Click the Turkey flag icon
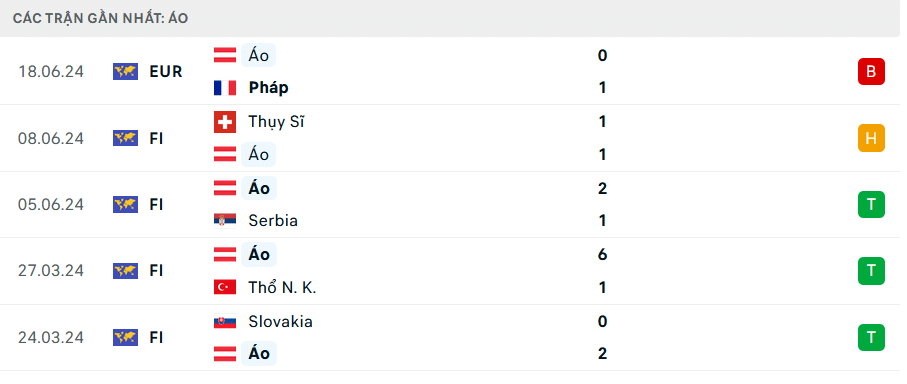 tap(224, 287)
